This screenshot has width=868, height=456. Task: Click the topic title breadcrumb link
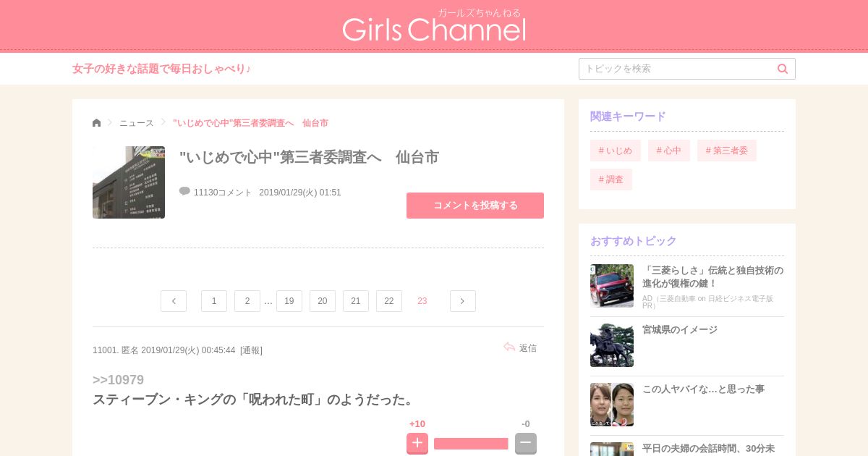[x=251, y=123]
